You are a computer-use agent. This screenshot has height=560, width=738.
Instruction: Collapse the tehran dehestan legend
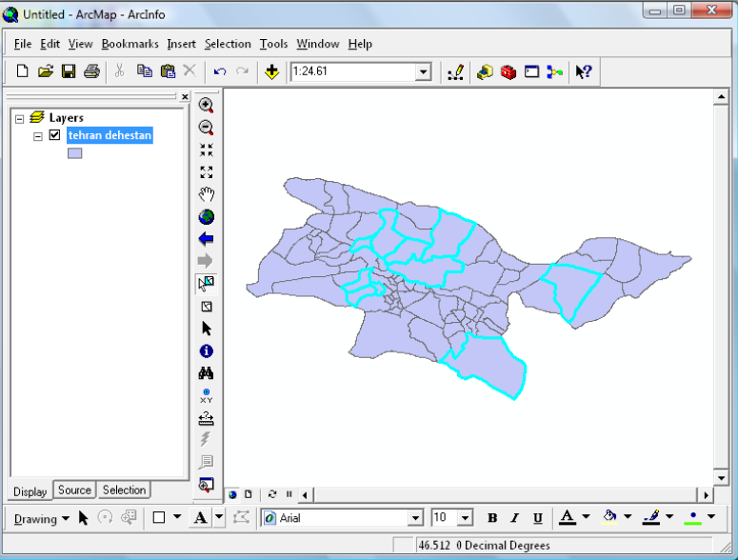[38, 136]
